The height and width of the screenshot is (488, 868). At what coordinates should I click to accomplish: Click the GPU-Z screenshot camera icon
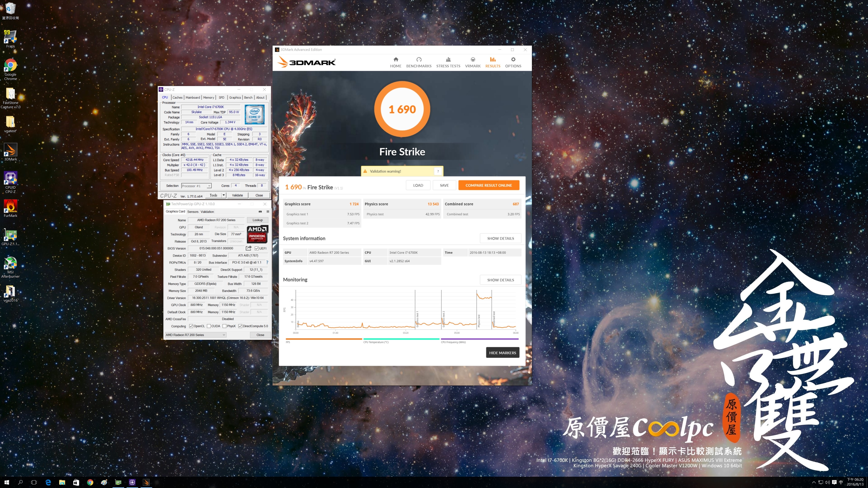pyautogui.click(x=260, y=211)
